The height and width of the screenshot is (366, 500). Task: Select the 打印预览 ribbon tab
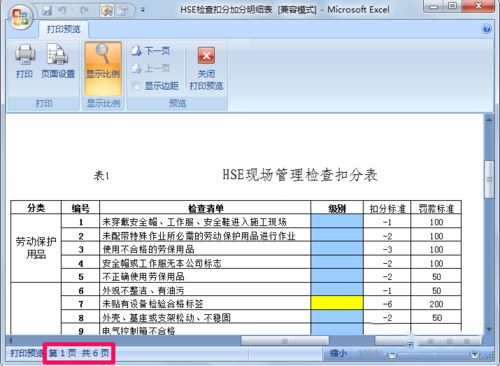point(63,29)
